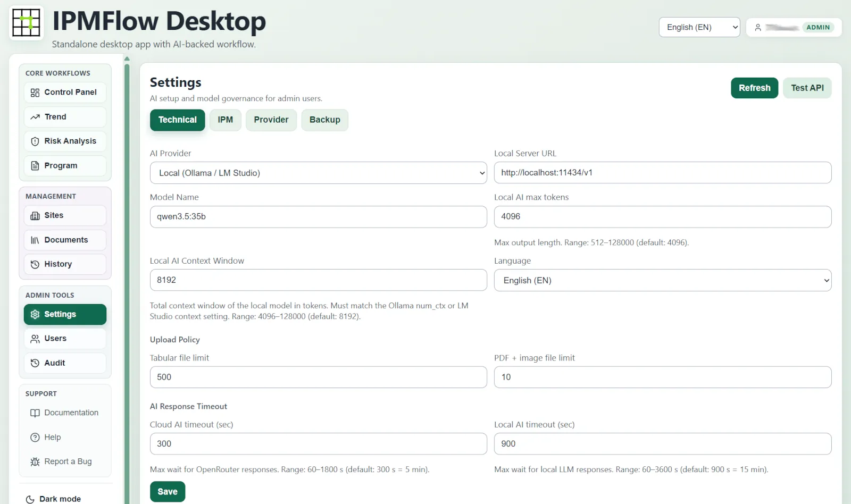Click the History clock icon
The image size is (851, 504).
pyautogui.click(x=35, y=265)
